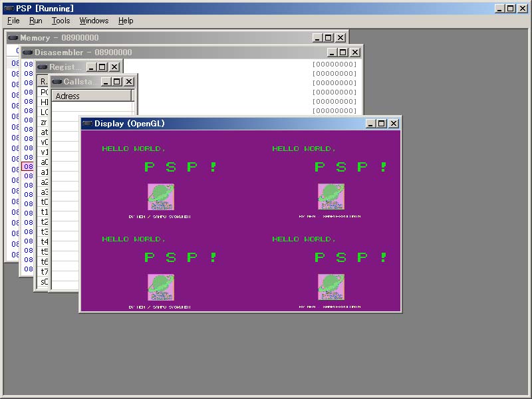Open the File menu

13,21
